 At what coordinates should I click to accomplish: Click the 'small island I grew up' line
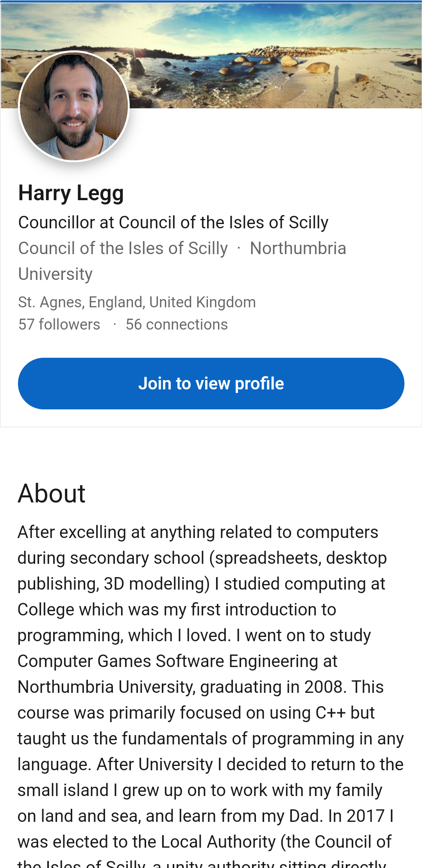point(200,790)
